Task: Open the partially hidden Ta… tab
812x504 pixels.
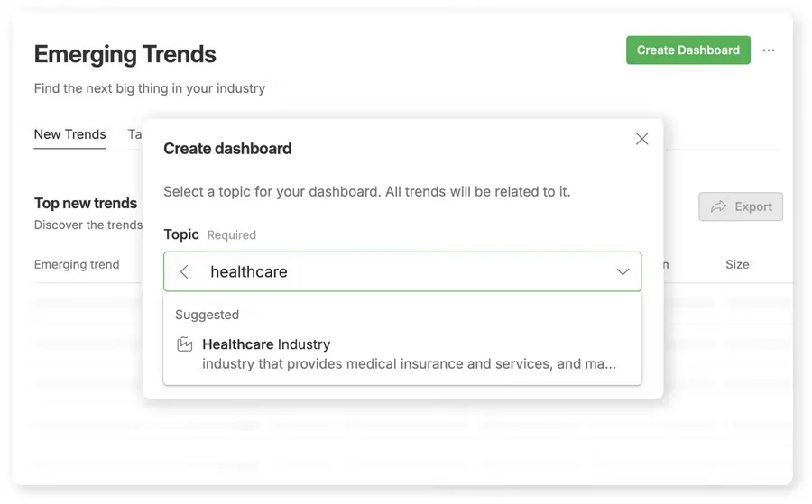Action: pos(134,134)
